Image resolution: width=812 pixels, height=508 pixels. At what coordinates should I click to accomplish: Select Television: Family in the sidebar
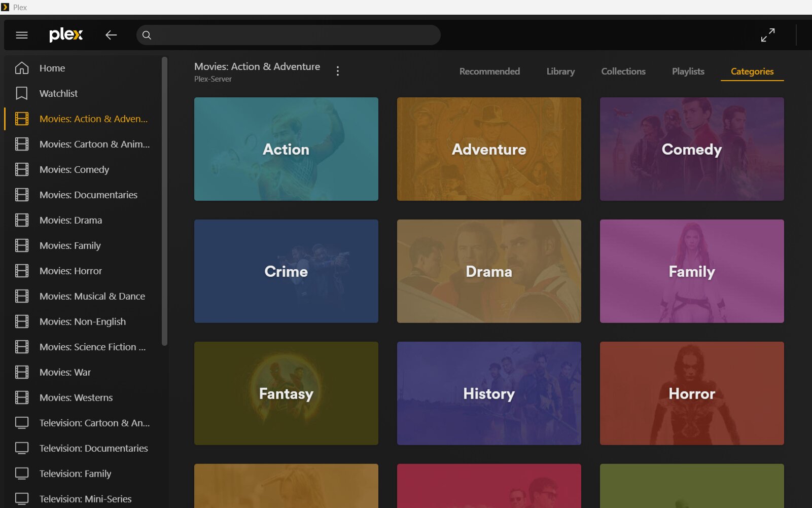coord(76,474)
